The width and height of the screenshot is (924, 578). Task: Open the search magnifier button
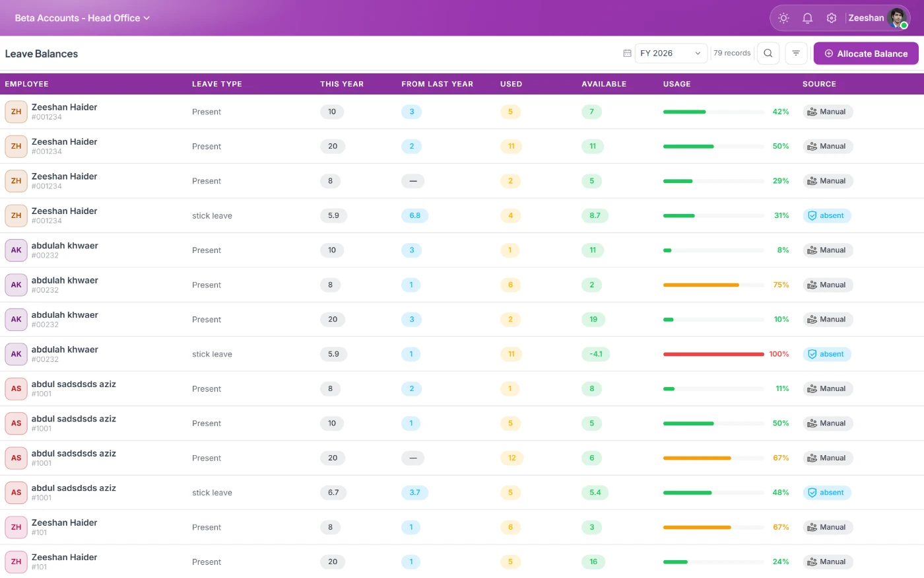tap(768, 54)
